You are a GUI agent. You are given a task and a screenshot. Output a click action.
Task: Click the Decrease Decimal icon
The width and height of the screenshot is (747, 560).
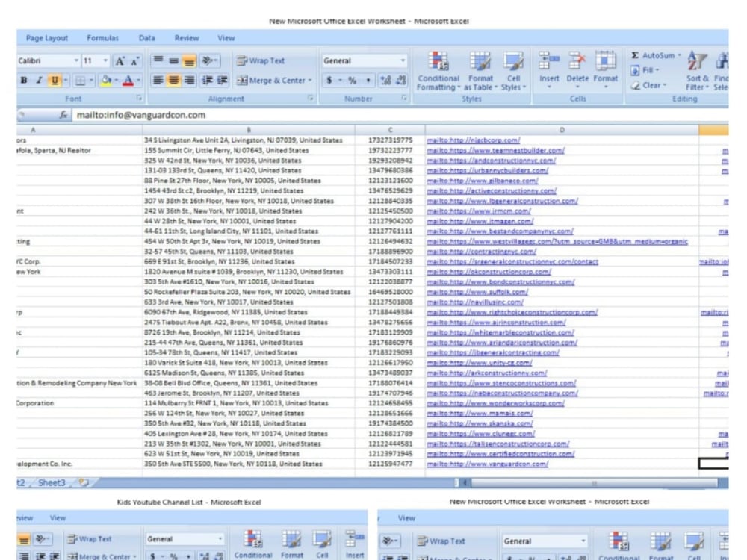(x=401, y=81)
